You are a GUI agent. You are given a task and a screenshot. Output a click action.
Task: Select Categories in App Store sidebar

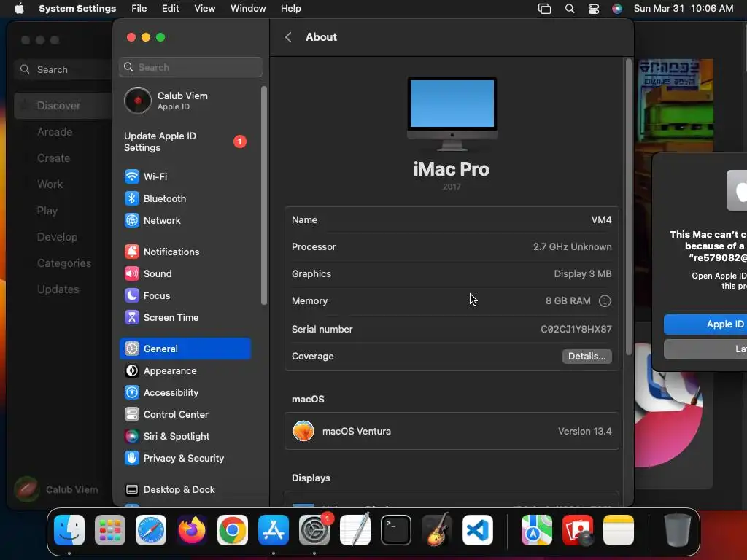coord(64,263)
